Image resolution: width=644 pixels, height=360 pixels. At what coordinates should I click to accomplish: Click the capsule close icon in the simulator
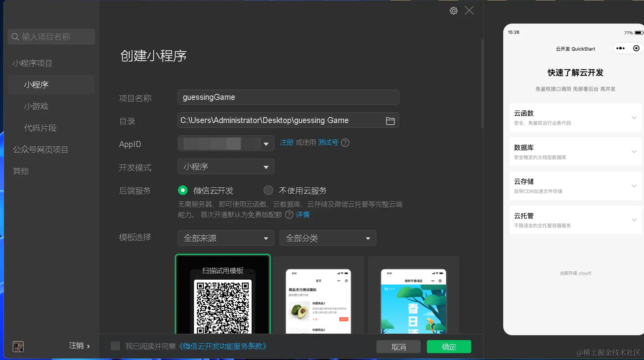pos(636,48)
